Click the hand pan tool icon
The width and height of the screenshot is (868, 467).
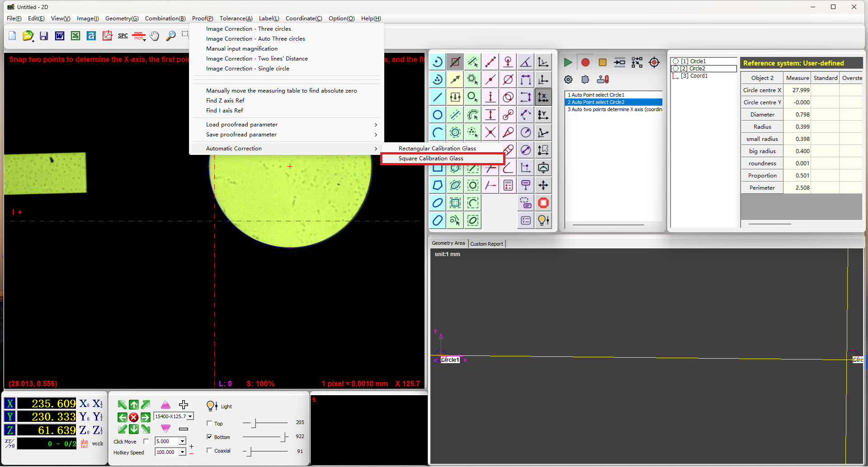tap(155, 36)
